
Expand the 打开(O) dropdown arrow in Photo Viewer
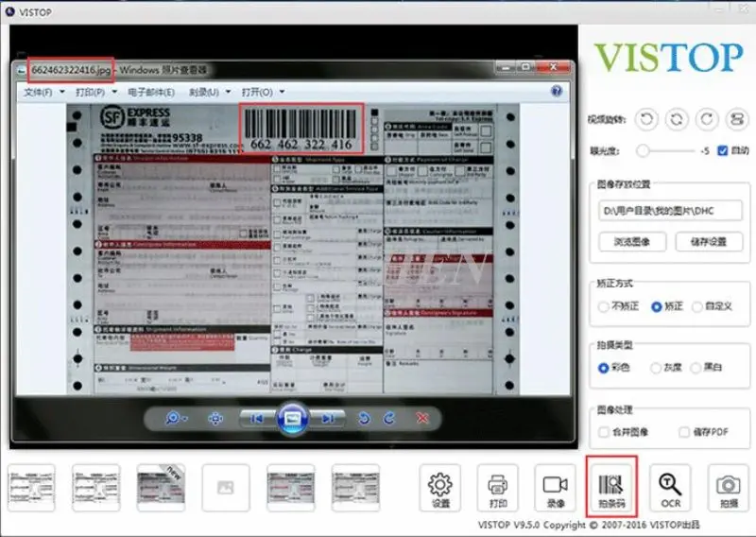pos(282,91)
